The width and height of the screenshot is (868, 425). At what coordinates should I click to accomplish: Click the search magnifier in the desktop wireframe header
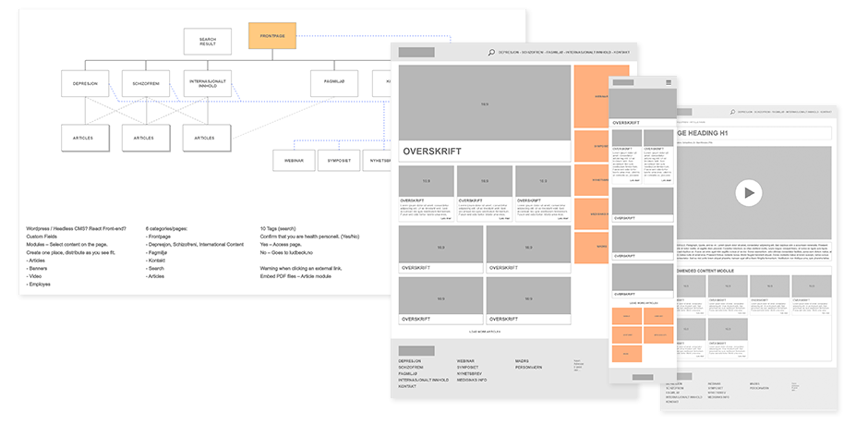(x=491, y=53)
